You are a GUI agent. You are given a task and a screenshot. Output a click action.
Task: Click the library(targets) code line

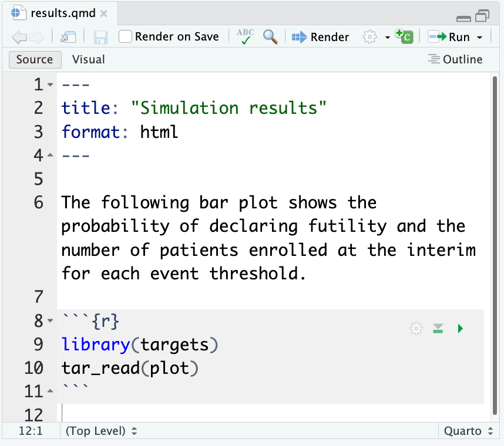tap(140, 345)
